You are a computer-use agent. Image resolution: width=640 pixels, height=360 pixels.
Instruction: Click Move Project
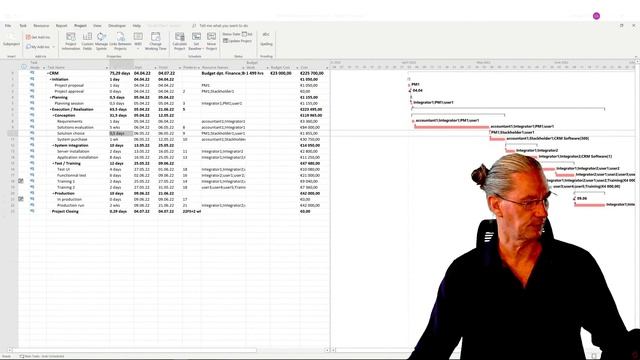click(x=211, y=41)
